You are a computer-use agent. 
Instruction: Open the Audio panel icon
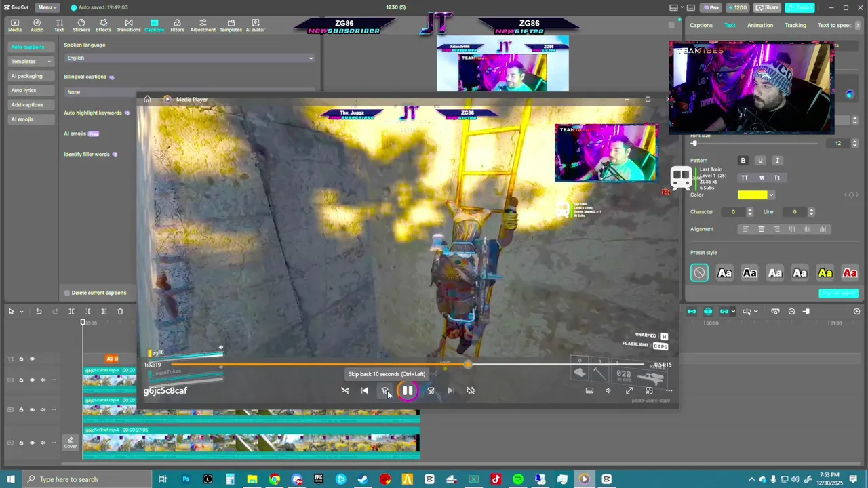[x=37, y=26]
